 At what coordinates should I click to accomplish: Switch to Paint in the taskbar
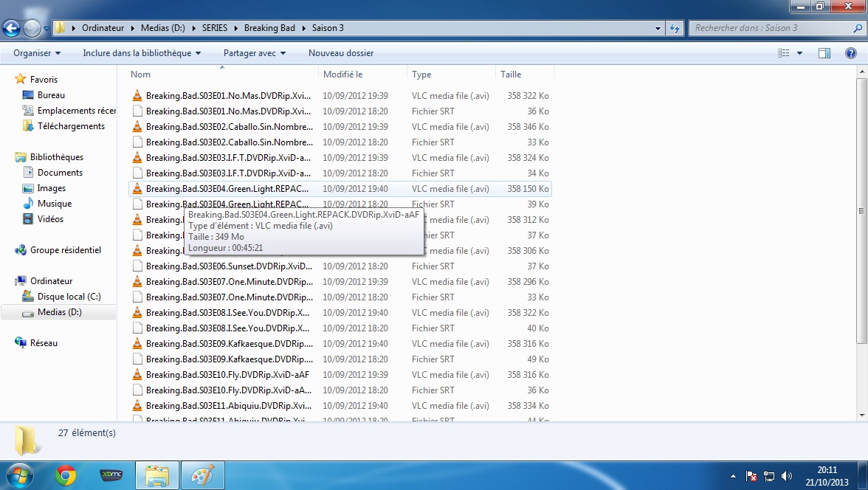202,475
